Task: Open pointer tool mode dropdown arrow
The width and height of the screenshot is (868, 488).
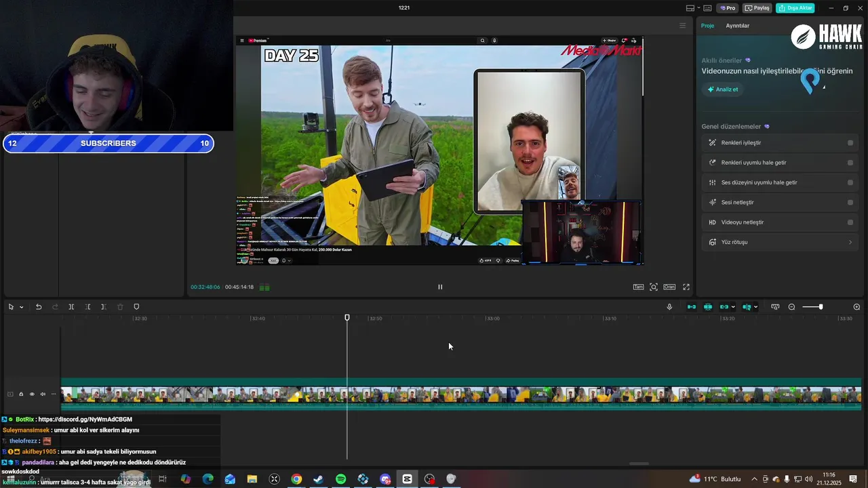Action: 21,307
